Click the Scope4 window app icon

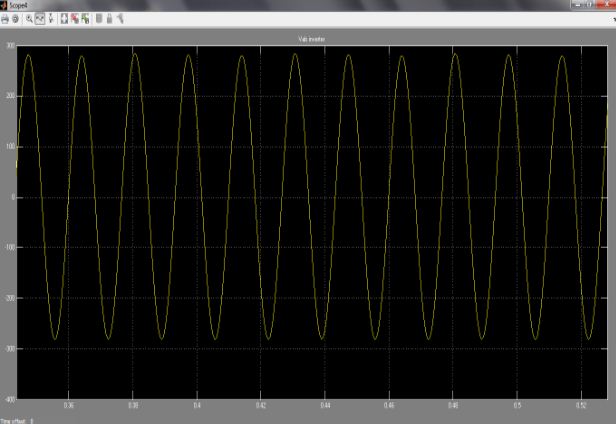pyautogui.click(x=4, y=6)
